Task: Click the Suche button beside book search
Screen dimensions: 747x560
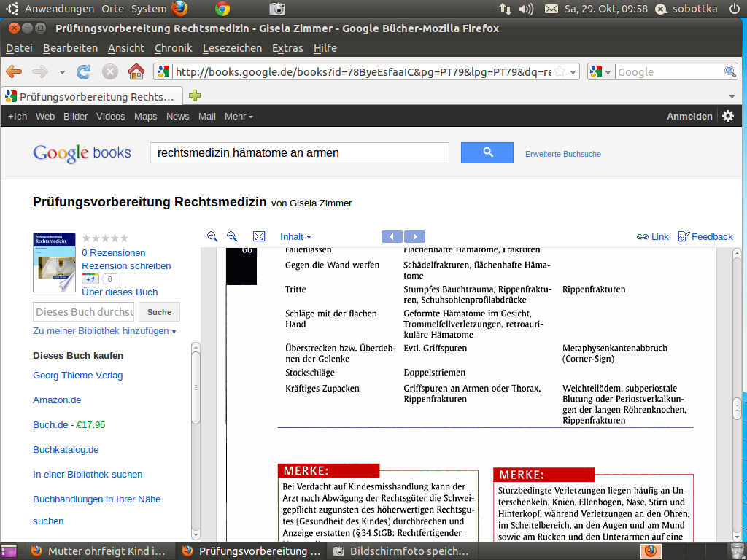Action: click(159, 312)
